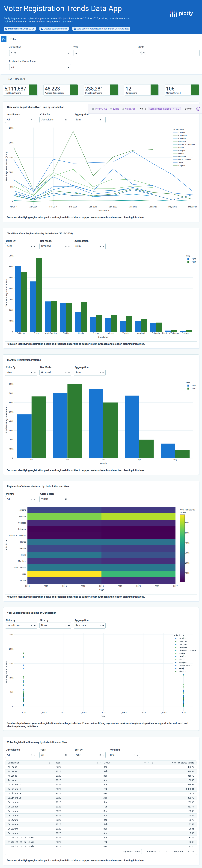Open Callbacks in the dev tools bar
Image resolution: width=202 pixels, height=868 pixels.
128,109
